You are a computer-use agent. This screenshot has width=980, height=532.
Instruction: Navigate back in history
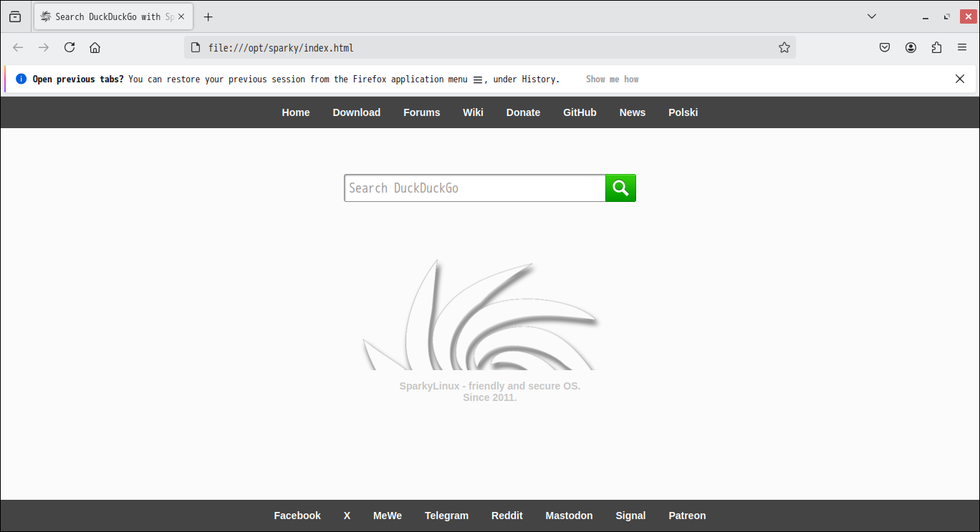[18, 48]
